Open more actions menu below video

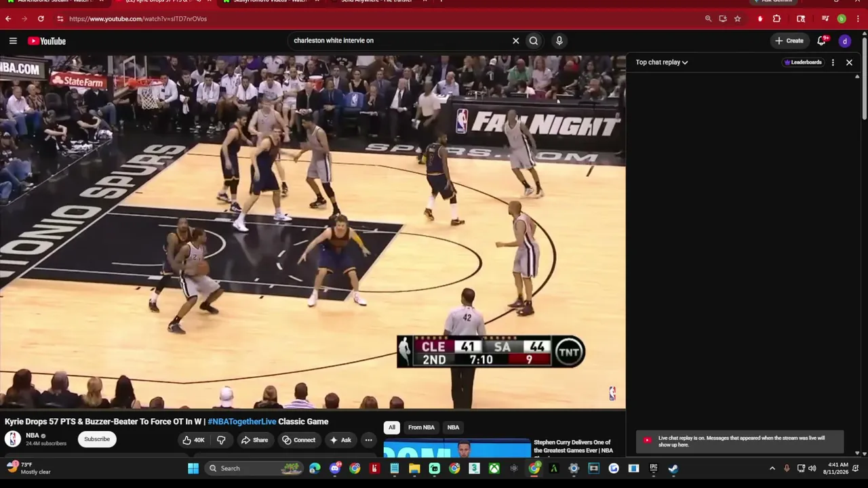368,440
